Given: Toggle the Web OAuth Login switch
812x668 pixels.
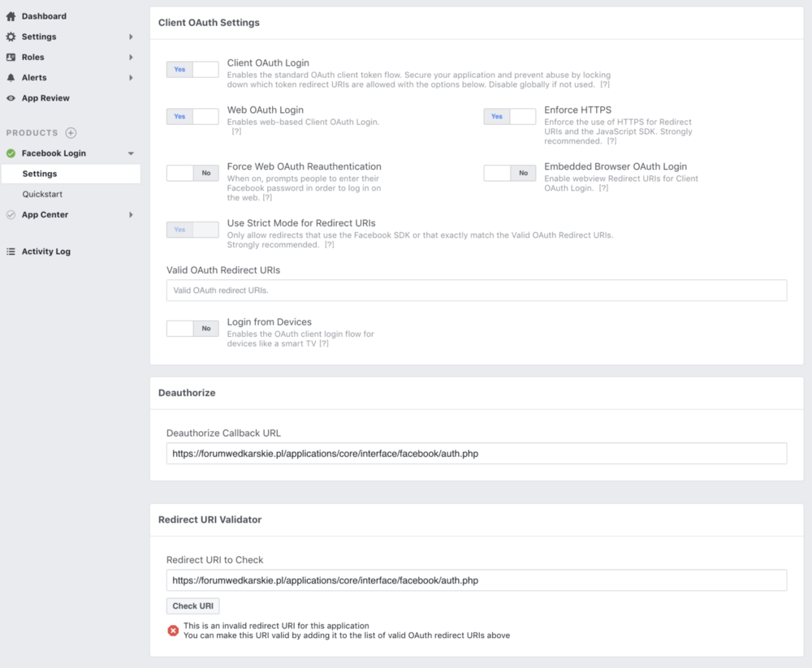Looking at the screenshot, I should [x=192, y=117].
